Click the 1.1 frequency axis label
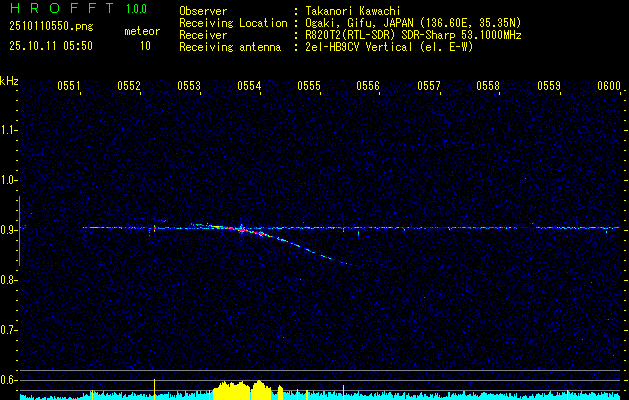Image resolution: width=629 pixels, height=400 pixels. coord(9,130)
